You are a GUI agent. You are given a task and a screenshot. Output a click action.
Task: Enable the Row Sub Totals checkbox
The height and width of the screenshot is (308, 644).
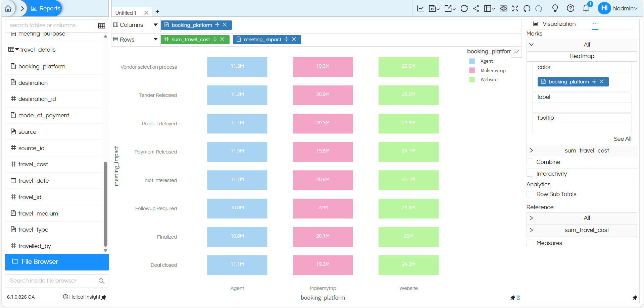coord(530,194)
